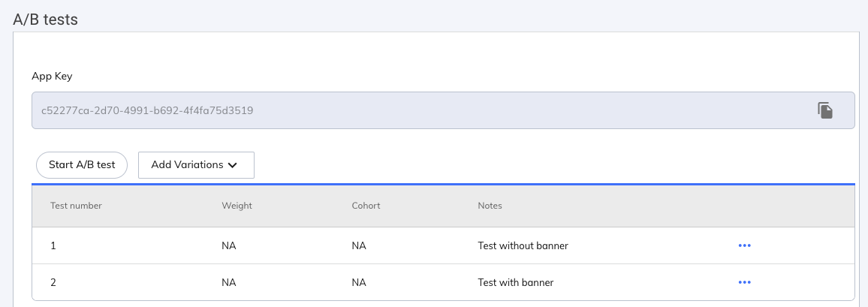Click the Test number column header

pos(76,206)
